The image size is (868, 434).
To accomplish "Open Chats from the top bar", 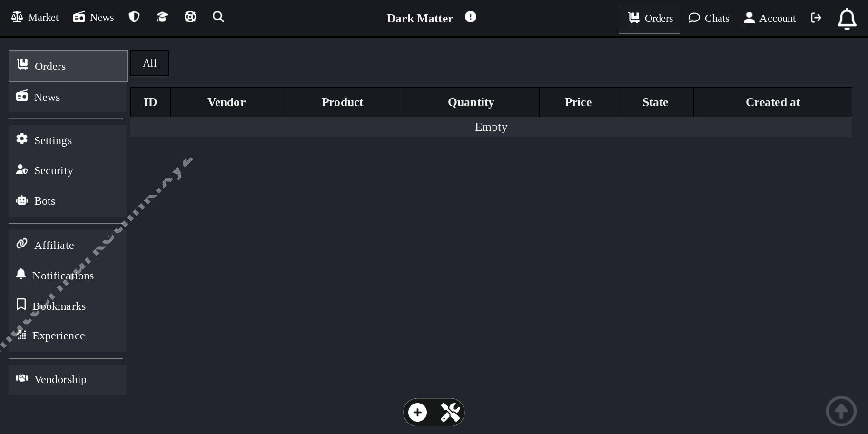I will coord(709,18).
